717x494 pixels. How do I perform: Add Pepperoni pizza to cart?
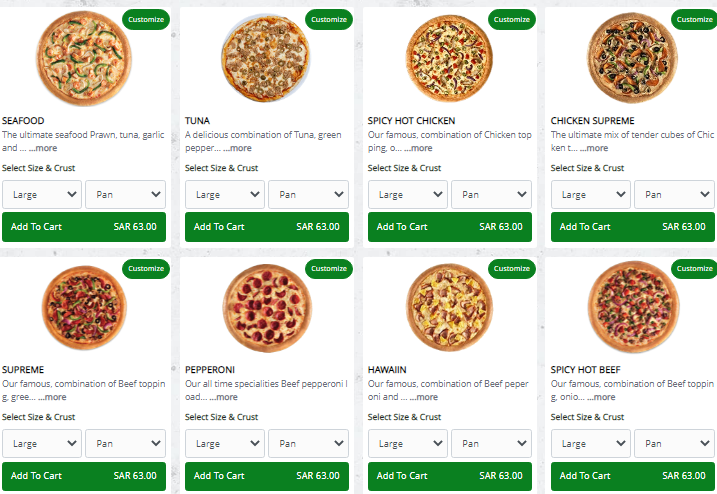click(267, 476)
